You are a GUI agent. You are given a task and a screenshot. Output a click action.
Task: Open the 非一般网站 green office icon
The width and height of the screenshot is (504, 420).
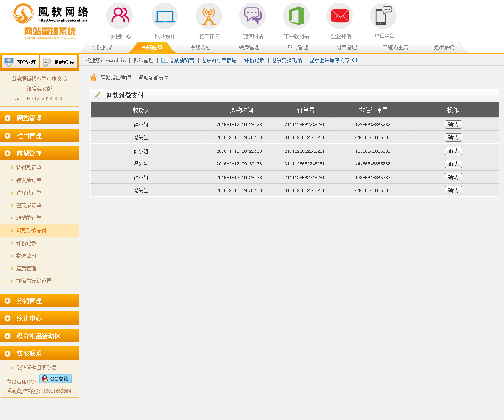coord(296,16)
